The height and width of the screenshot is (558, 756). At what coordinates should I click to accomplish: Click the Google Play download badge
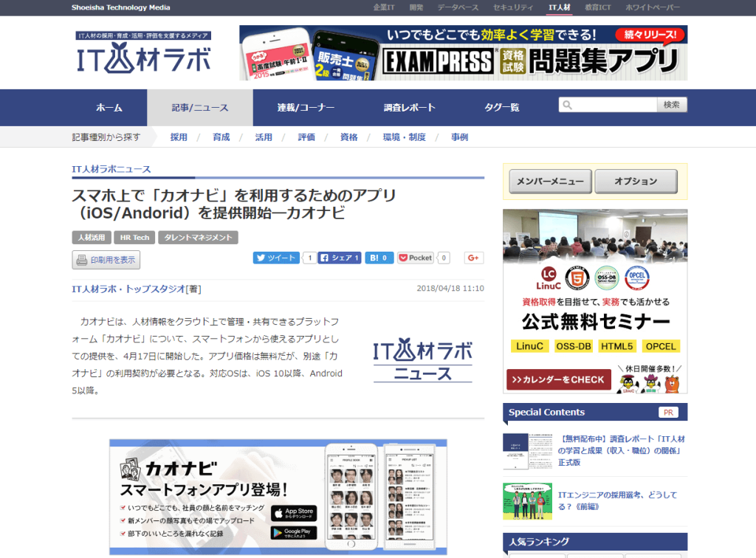pos(294,533)
